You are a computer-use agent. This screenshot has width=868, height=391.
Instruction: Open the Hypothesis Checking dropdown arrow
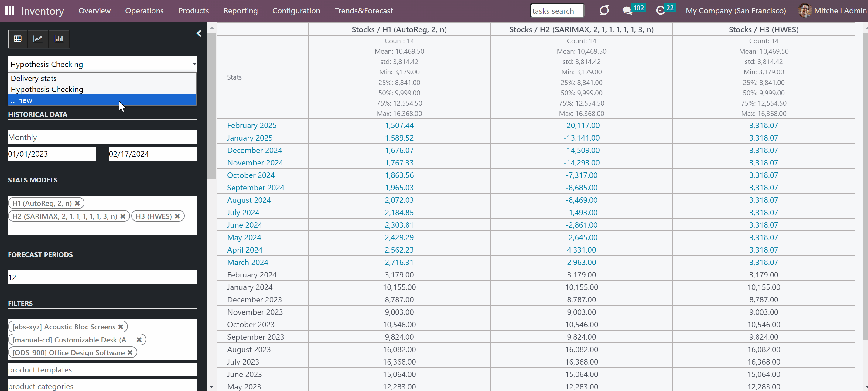coord(194,64)
